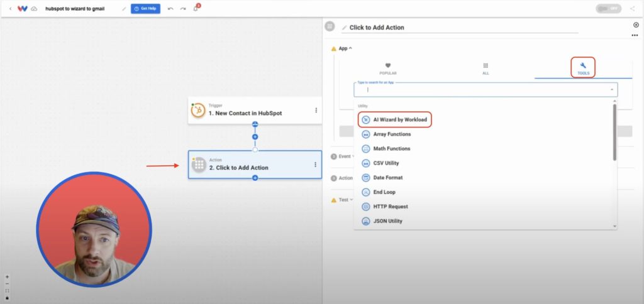The image size is (644, 304).
Task: Open the Workload logo home icon
Action: click(22, 9)
